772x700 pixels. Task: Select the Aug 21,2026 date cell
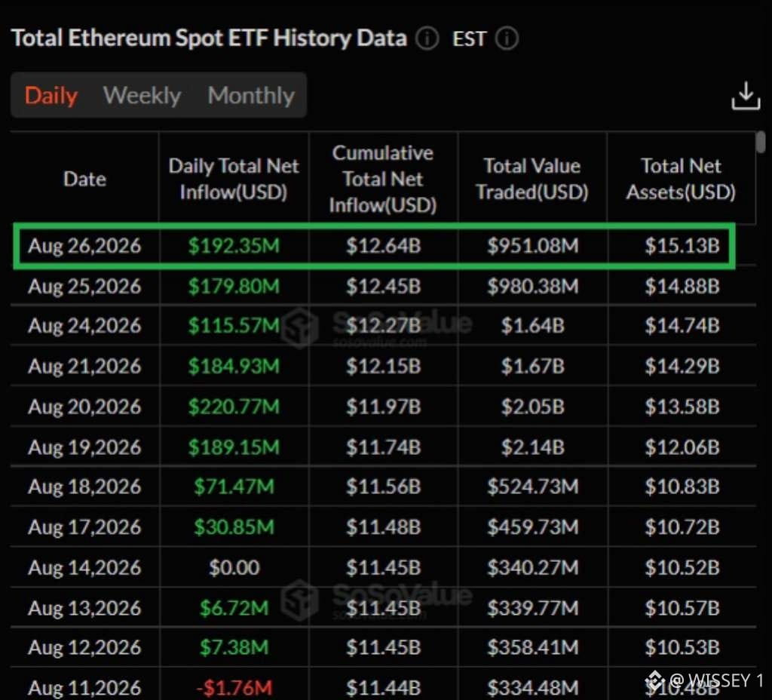[x=84, y=366]
